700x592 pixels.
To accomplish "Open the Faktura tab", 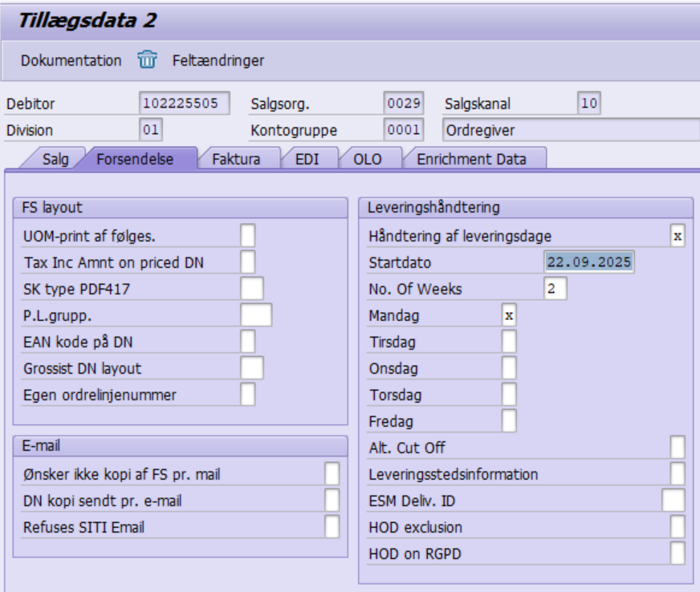I will 236,159.
